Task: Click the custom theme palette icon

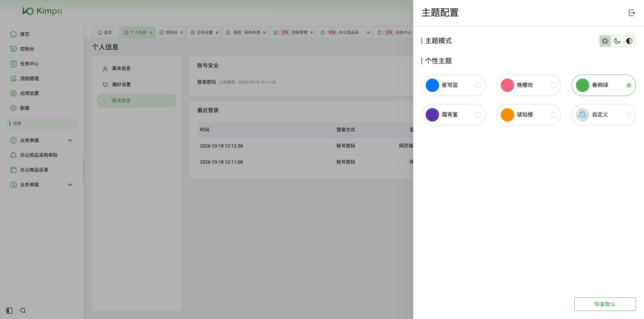Action: [583, 115]
